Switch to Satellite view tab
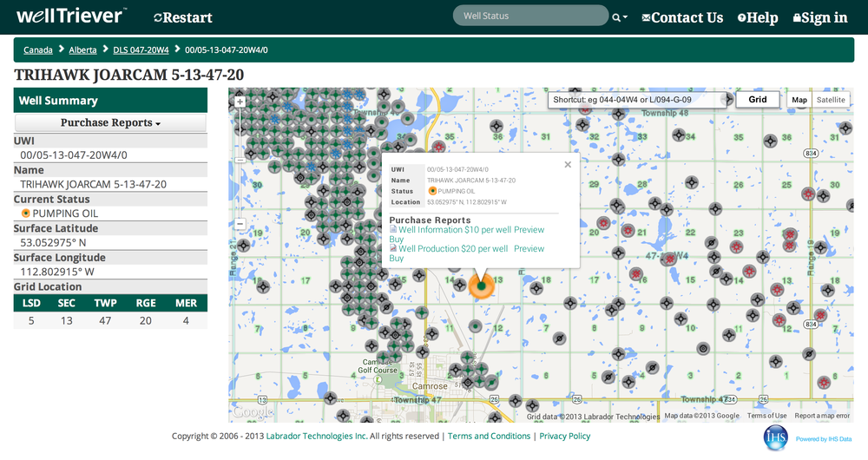The image size is (868, 460). (831, 100)
